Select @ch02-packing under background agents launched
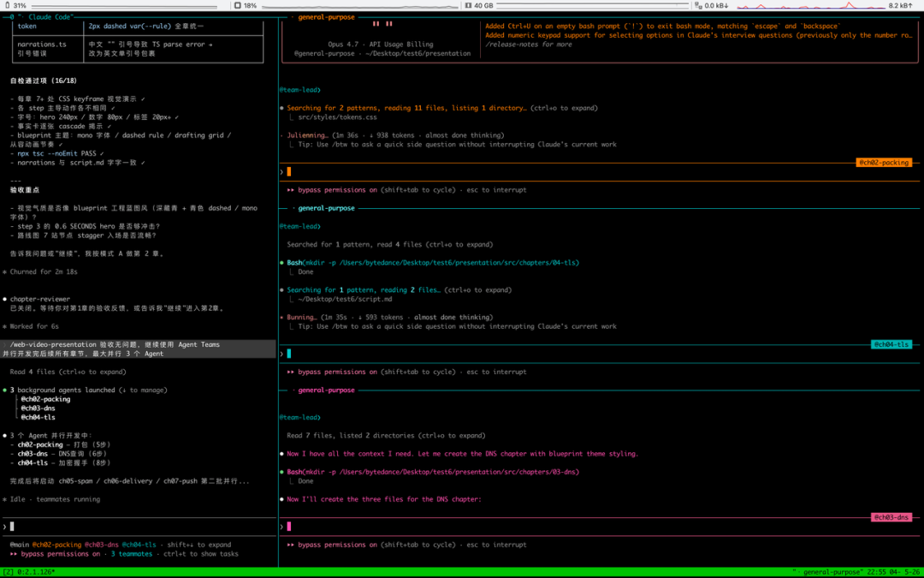924x578 pixels. tap(45, 399)
